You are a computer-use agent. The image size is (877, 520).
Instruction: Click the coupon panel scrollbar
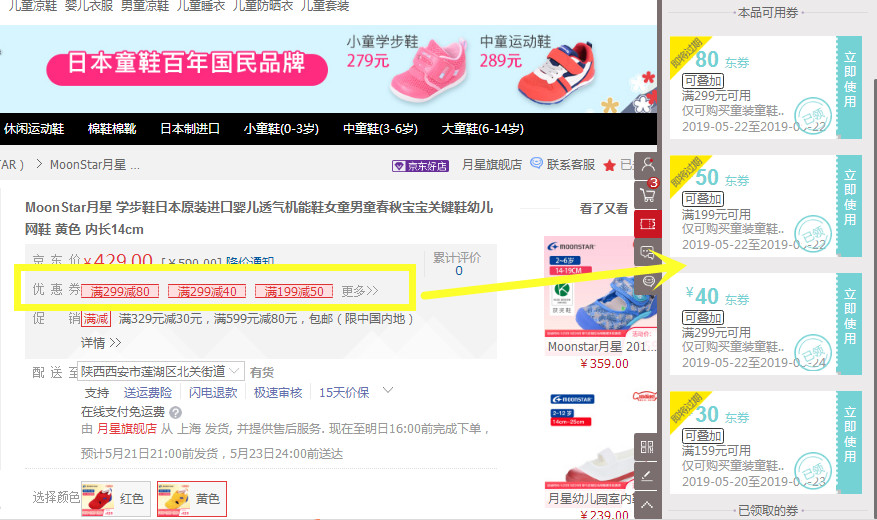pyautogui.click(x=874, y=299)
